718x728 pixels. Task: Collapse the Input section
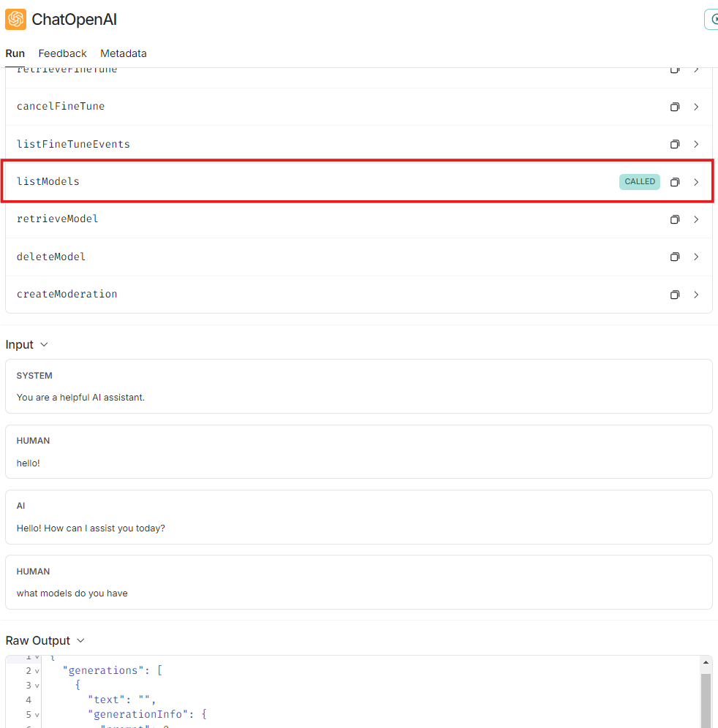tap(44, 344)
